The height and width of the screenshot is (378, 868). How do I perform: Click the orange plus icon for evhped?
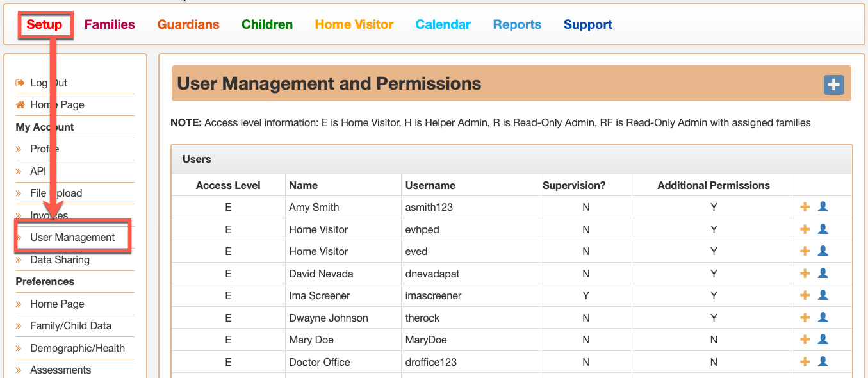click(805, 229)
